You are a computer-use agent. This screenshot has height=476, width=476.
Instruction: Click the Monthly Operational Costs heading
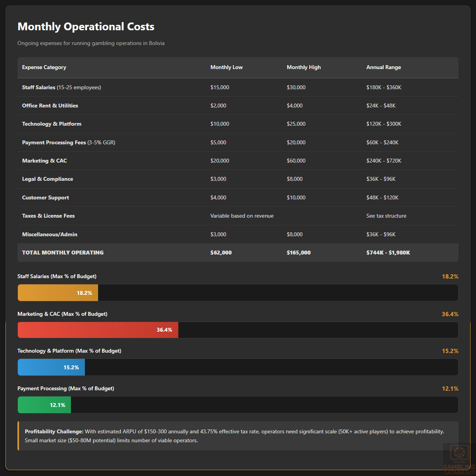pos(86,26)
